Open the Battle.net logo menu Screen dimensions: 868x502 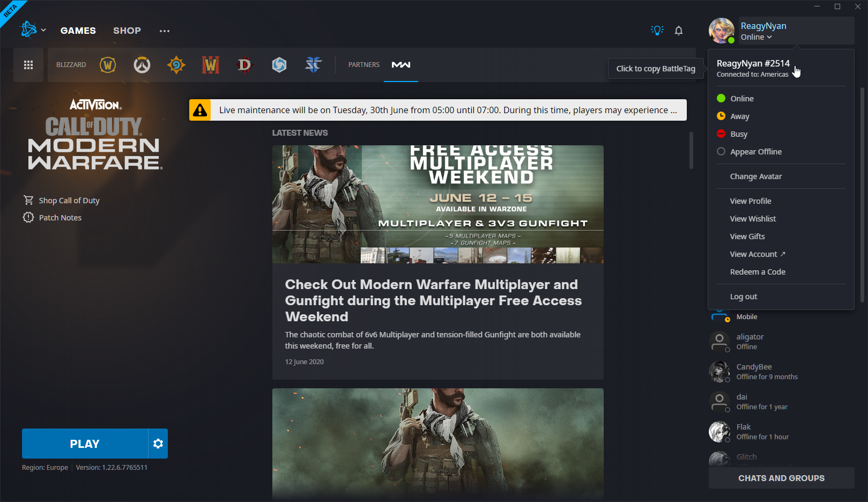pos(28,30)
